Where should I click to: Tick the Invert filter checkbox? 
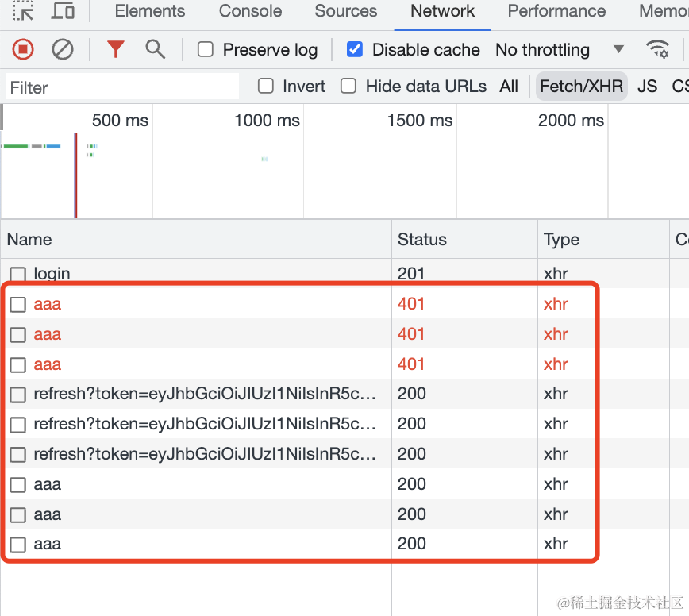coord(266,86)
